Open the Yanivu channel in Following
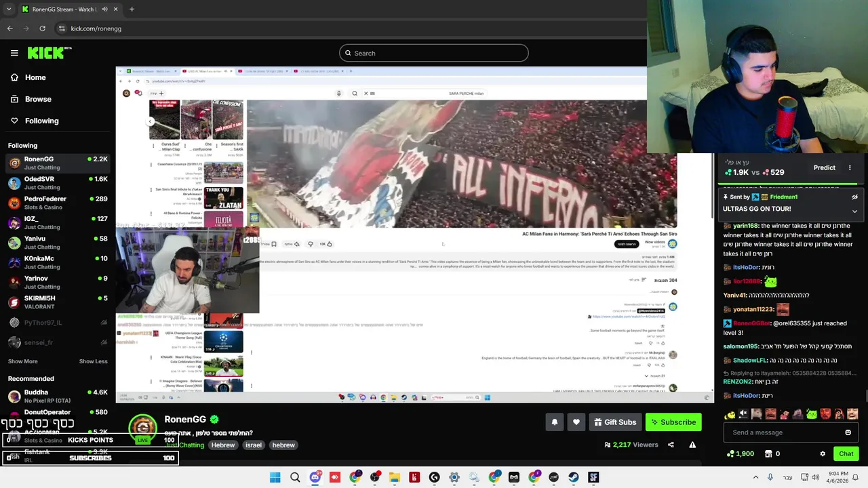868x488 pixels. pos(58,243)
